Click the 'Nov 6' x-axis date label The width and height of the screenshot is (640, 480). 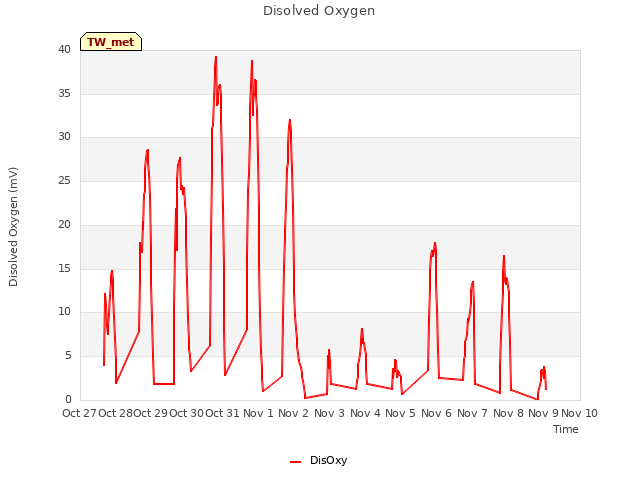(436, 413)
